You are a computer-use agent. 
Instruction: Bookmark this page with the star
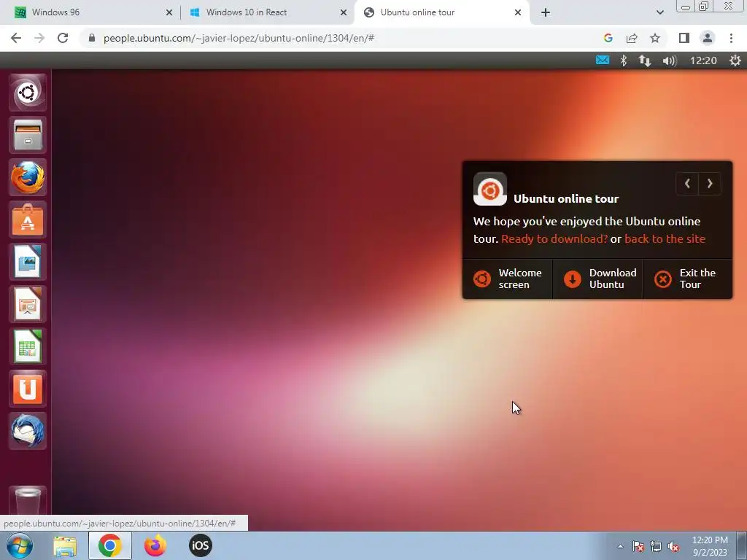click(x=655, y=38)
